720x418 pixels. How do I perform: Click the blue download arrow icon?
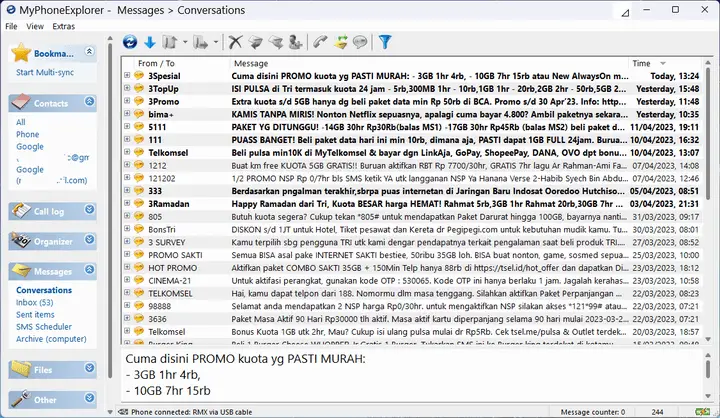coord(150,42)
